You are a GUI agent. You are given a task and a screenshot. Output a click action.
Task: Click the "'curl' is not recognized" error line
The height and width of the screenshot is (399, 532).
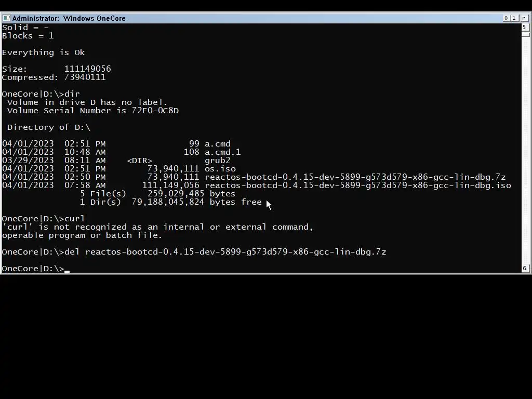pyautogui.click(x=157, y=227)
